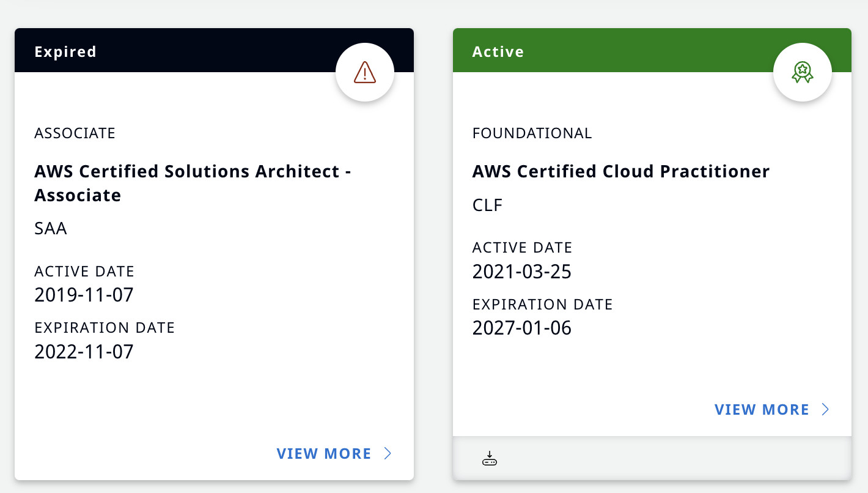Click the SAA exam code
The height and width of the screenshot is (493, 868).
51,229
